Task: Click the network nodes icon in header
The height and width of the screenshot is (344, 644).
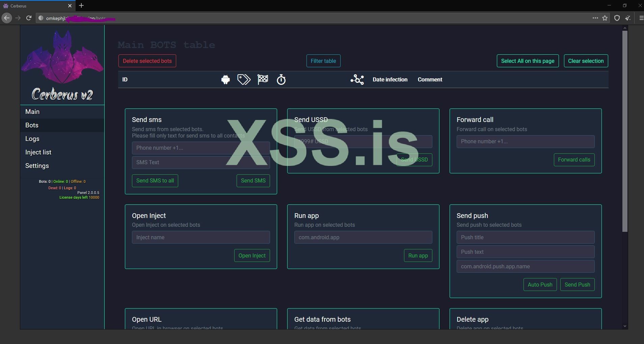Action: [357, 80]
